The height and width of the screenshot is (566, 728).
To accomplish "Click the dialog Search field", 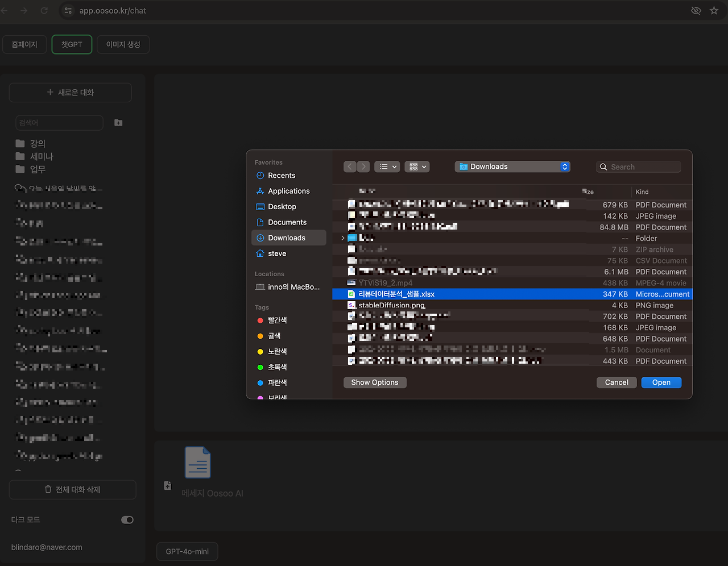I will (638, 167).
